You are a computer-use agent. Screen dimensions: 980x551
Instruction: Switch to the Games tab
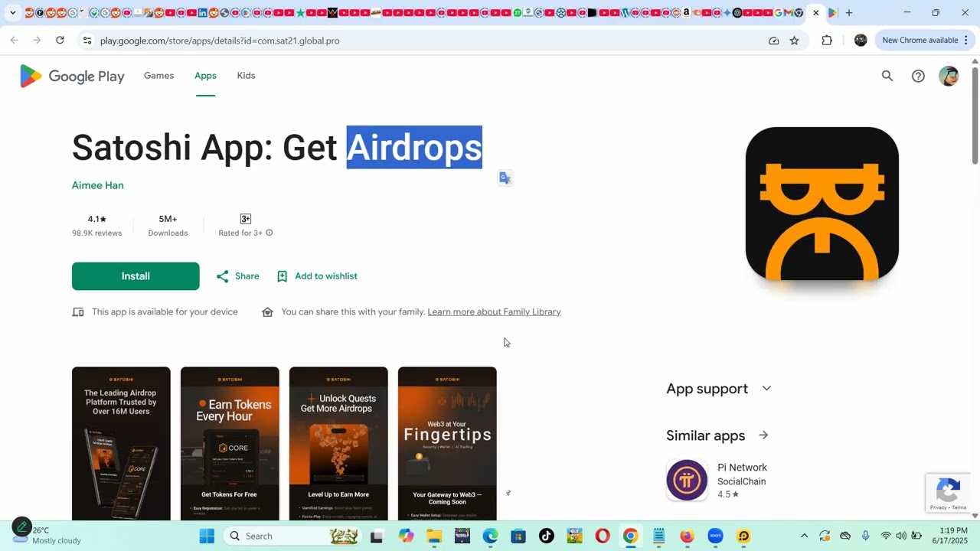[x=158, y=76]
